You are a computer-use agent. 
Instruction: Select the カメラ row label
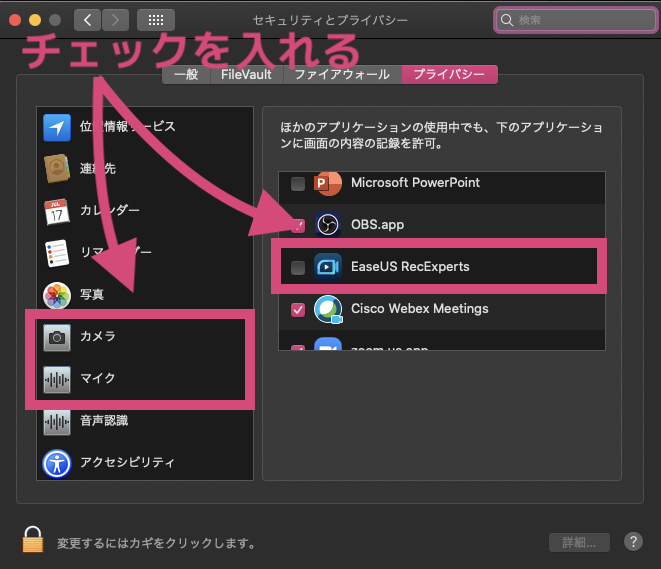[x=98, y=336]
